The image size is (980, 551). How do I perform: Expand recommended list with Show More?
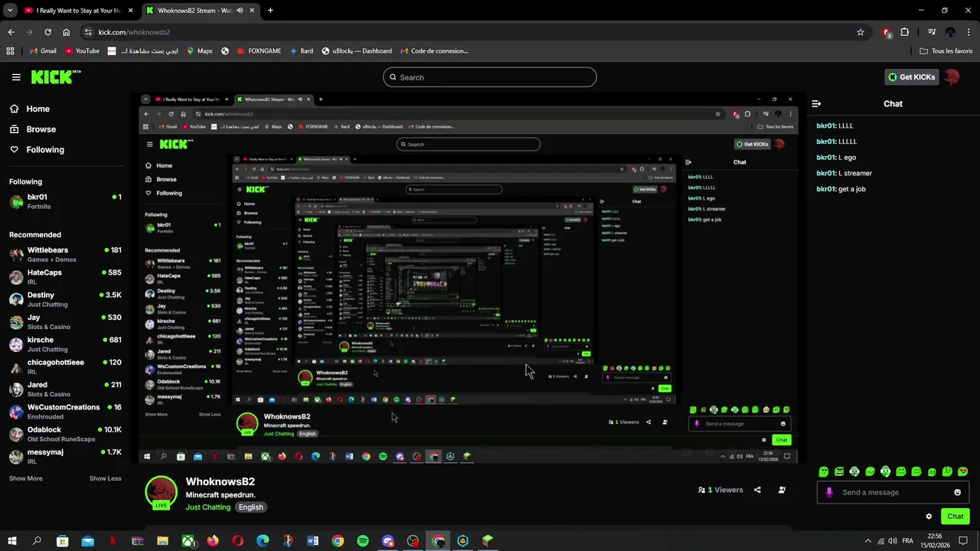tap(26, 478)
